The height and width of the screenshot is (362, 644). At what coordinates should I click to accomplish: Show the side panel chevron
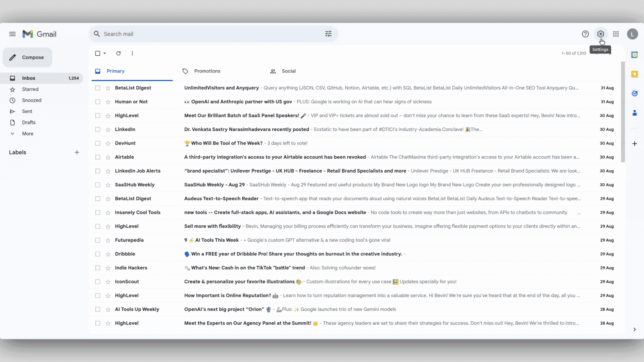[x=635, y=329]
